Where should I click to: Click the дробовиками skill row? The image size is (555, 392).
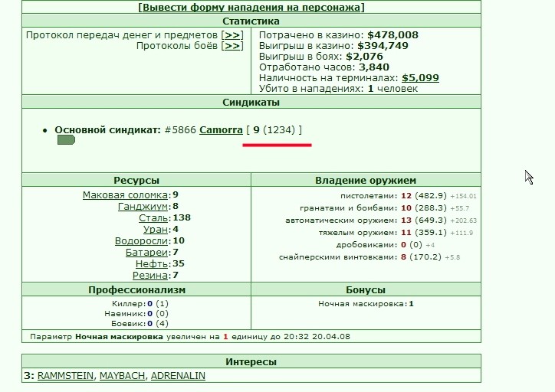[385, 244]
